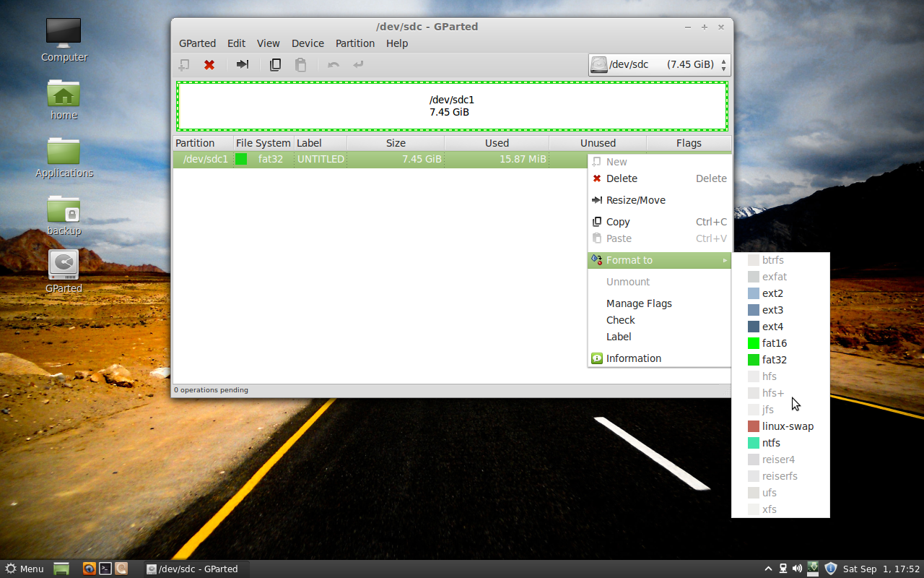924x578 pixels.
Task: Open the Format to submenu
Action: click(660, 260)
